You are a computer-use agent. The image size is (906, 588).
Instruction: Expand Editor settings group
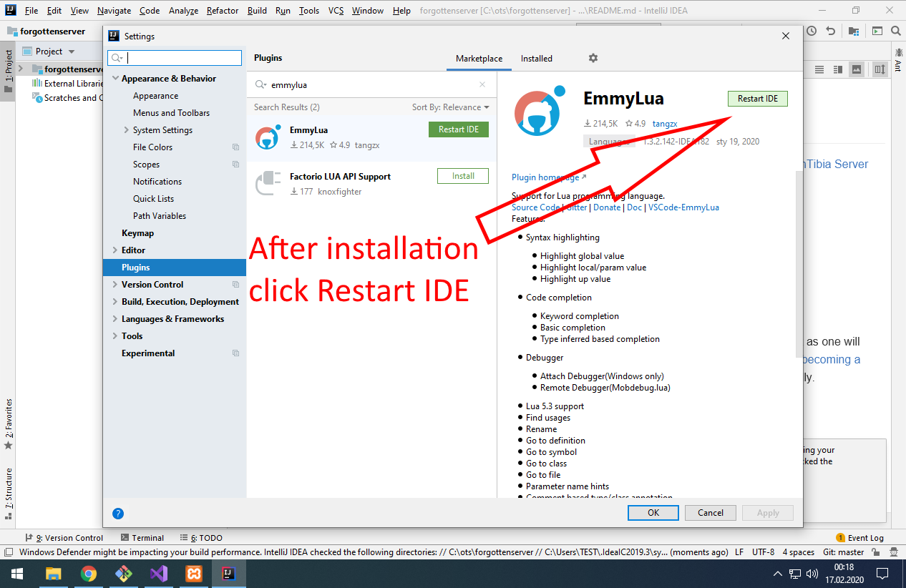pyautogui.click(x=115, y=250)
